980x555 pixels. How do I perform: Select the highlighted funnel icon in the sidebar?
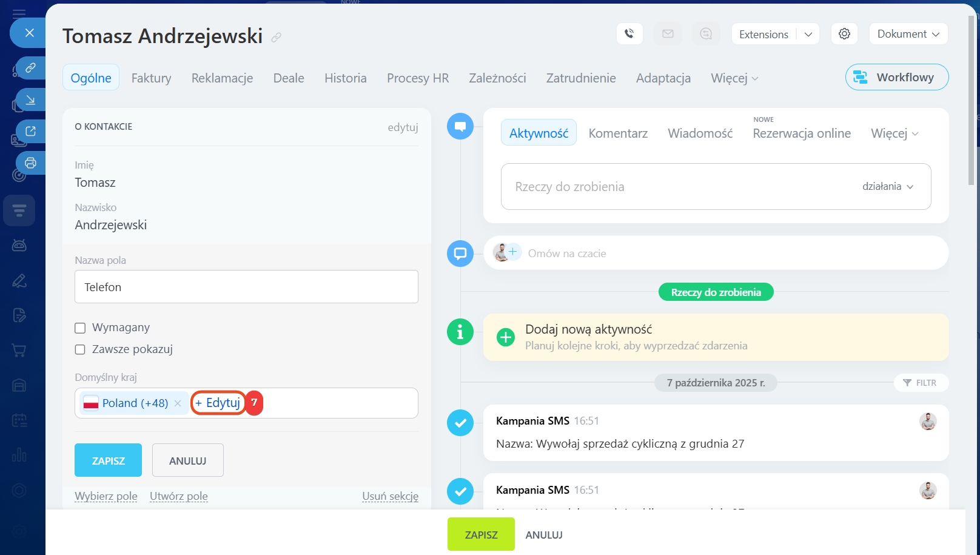point(19,210)
